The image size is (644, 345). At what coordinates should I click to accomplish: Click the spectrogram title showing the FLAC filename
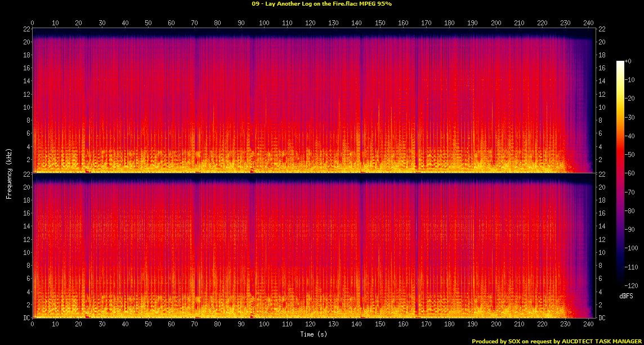323,3
